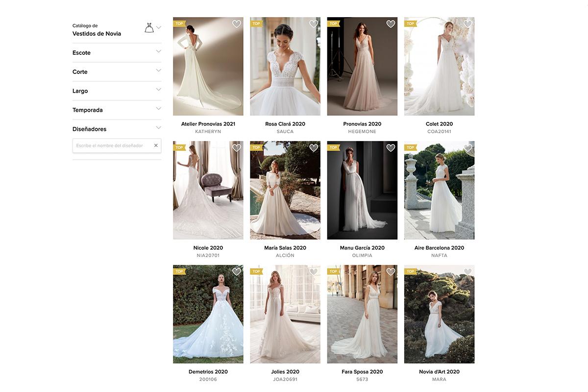Click TOP badge on Jolies 2020
This screenshot has width=588, height=392.
pyautogui.click(x=256, y=271)
